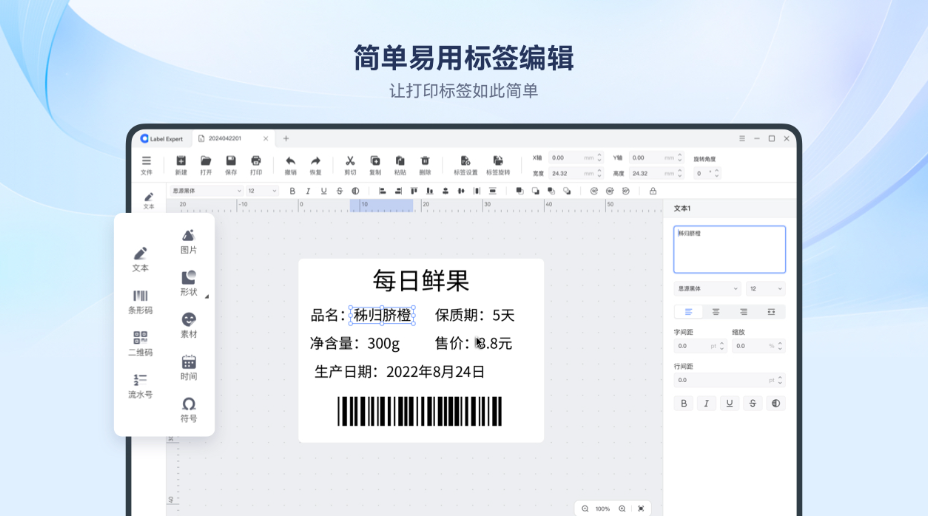Viewport: 928px width, 516px height.
Task: Toggle Strikethrough in the right text panel
Action: pos(752,404)
